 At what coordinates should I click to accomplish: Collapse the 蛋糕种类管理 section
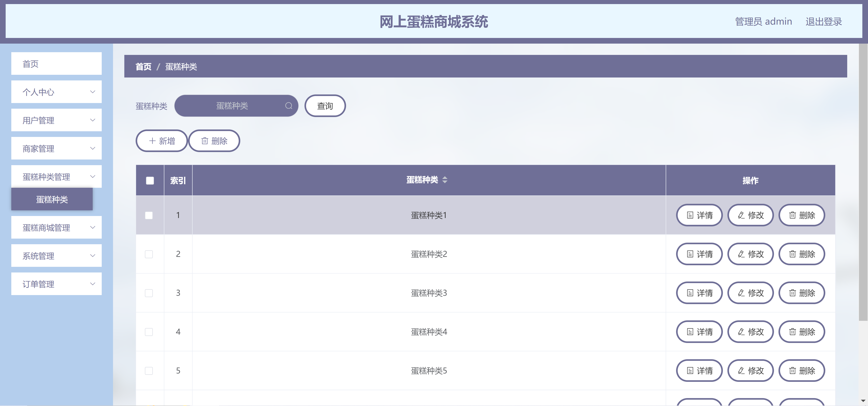[56, 176]
